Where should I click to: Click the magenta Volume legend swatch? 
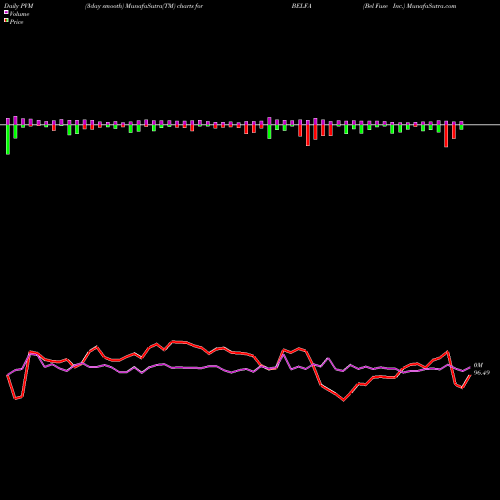[6, 13]
